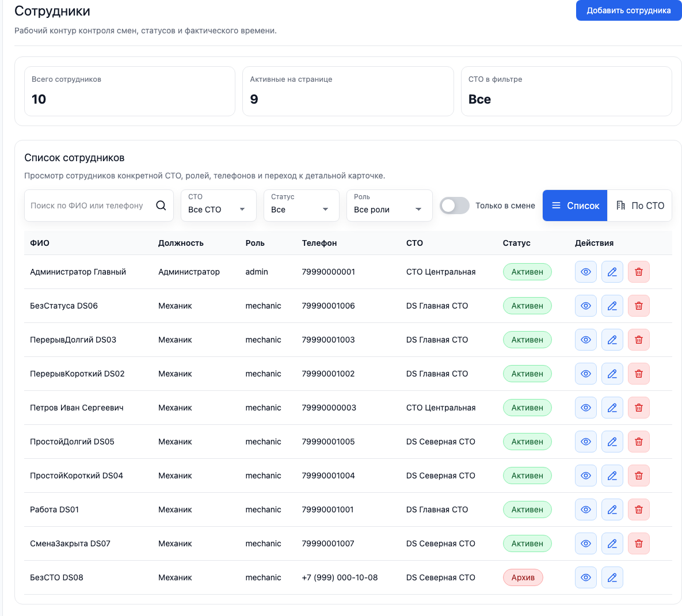Click trash icon for Работа DS01
Image resolution: width=682 pixels, height=616 pixels.
click(x=638, y=509)
